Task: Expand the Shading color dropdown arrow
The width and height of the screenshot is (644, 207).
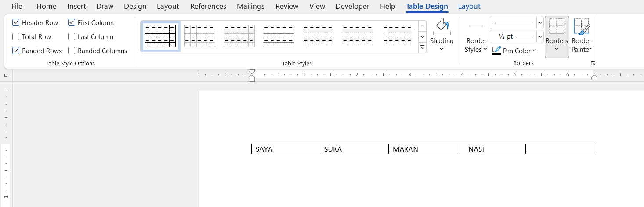Action: point(441,49)
